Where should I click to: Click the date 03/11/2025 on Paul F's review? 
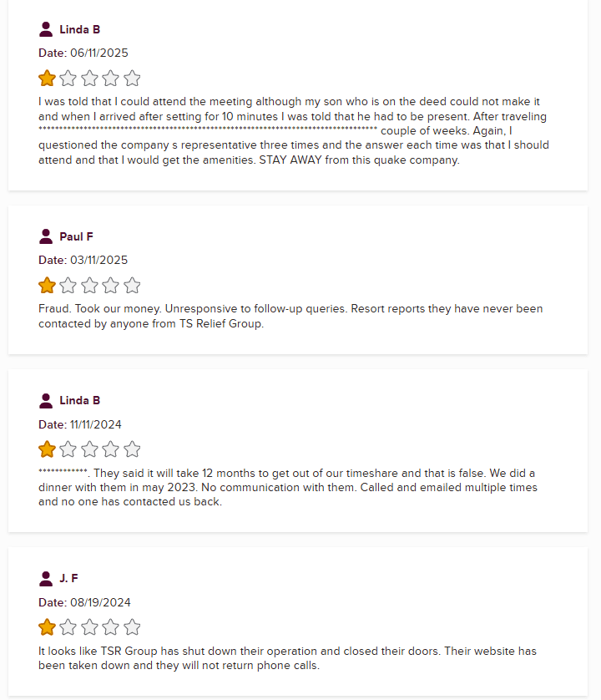(x=98, y=260)
